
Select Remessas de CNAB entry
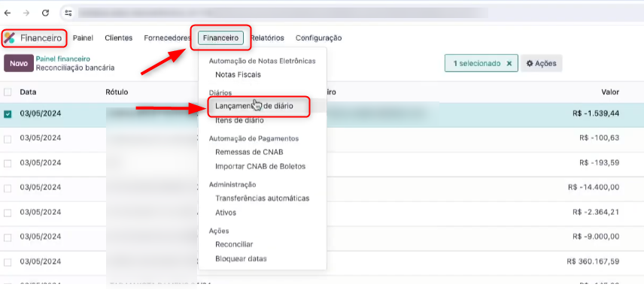pyautogui.click(x=249, y=152)
